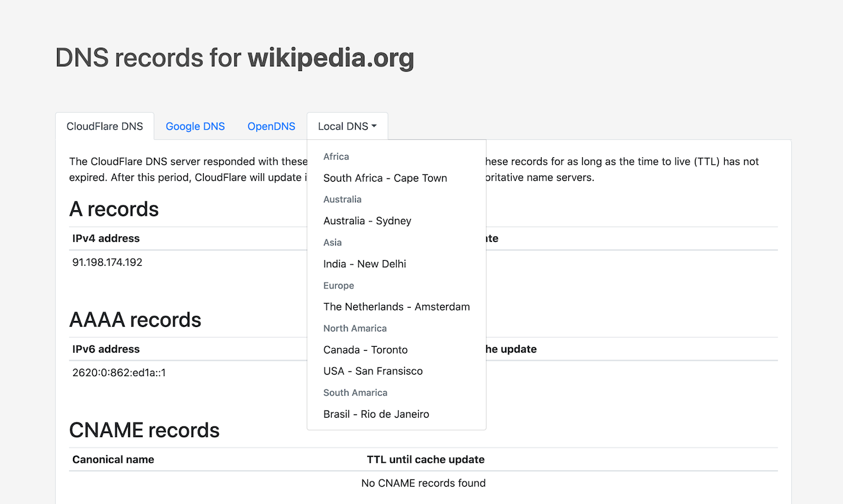Select Australia - Sydney server
This screenshot has height=504, width=843.
(x=396, y=221)
